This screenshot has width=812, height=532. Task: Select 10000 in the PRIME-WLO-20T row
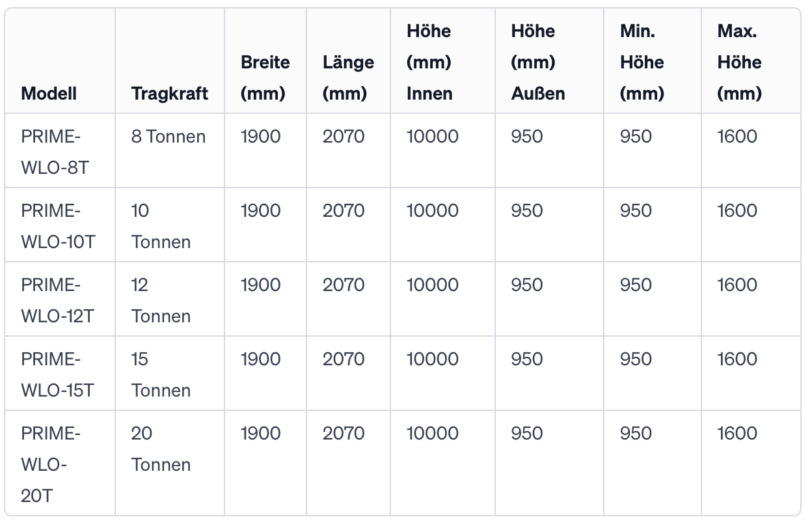click(x=433, y=433)
